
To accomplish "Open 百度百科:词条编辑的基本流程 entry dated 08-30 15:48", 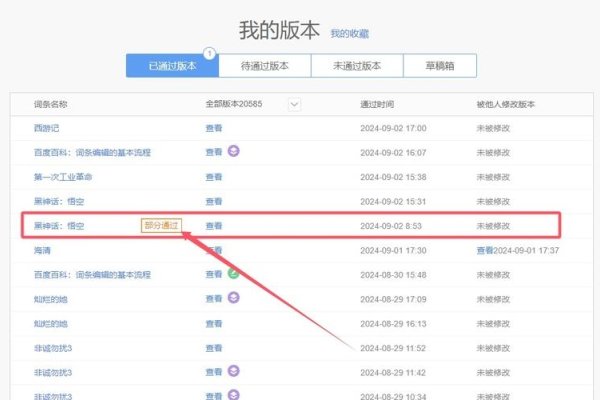I will [92, 275].
